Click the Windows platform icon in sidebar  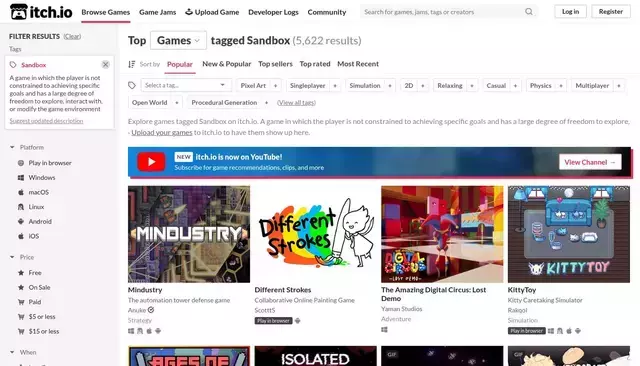tap(21, 177)
